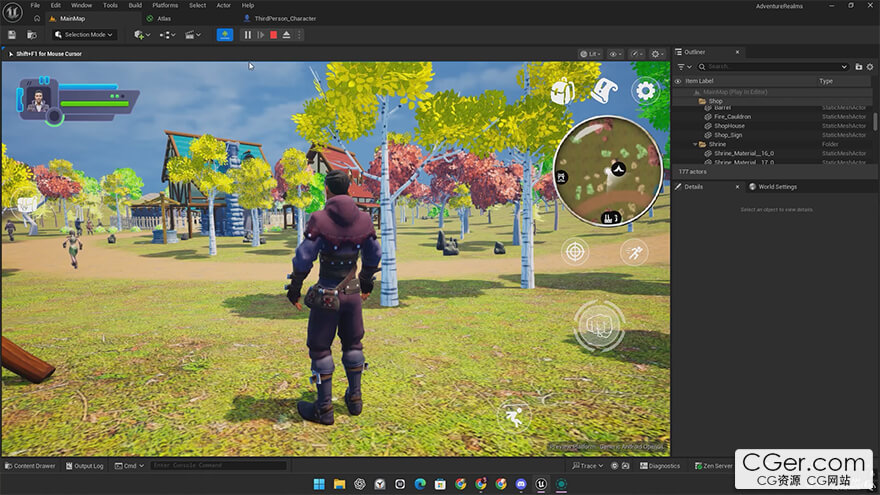Tap the quest scroll icon in game
880x495 pixels.
tap(604, 92)
